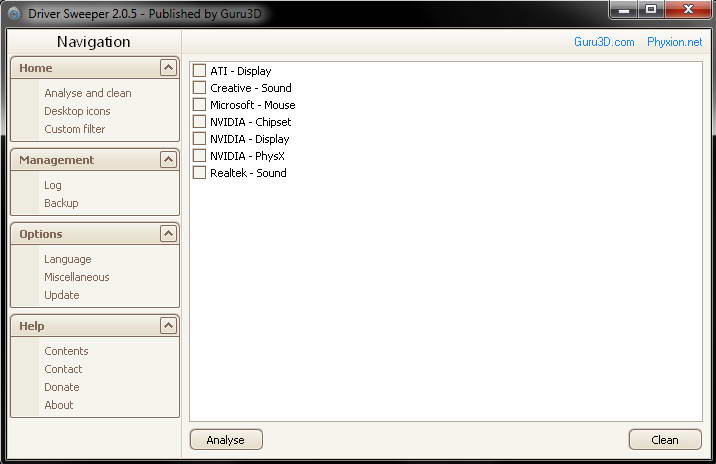Collapse the Options navigation section
Screen dimensions: 716x464
168,234
